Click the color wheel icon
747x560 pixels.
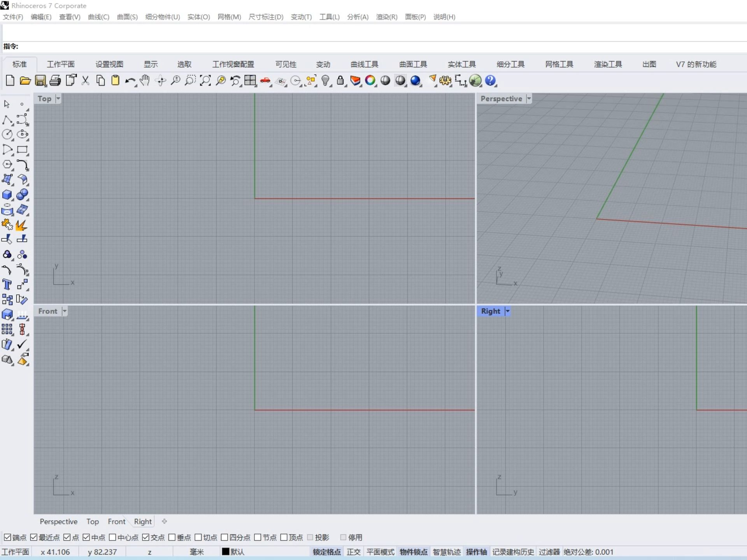370,80
